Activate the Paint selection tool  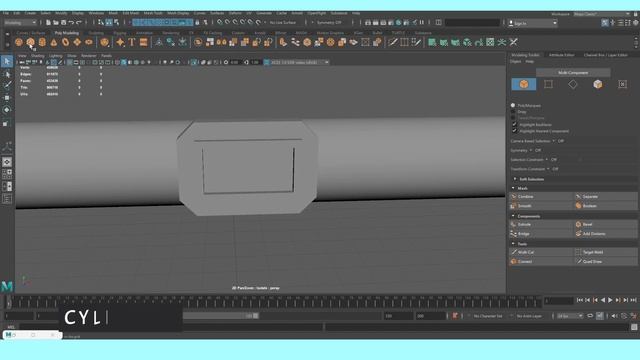(x=7, y=85)
